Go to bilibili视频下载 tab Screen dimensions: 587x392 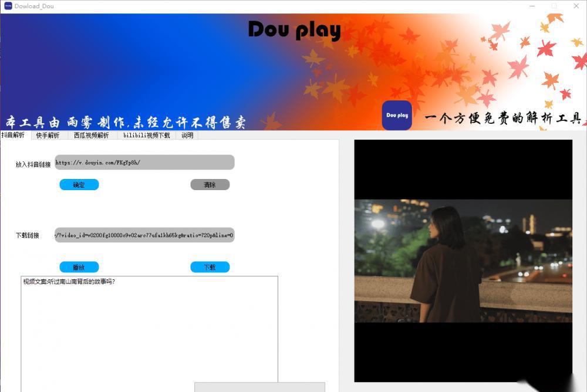[146, 135]
